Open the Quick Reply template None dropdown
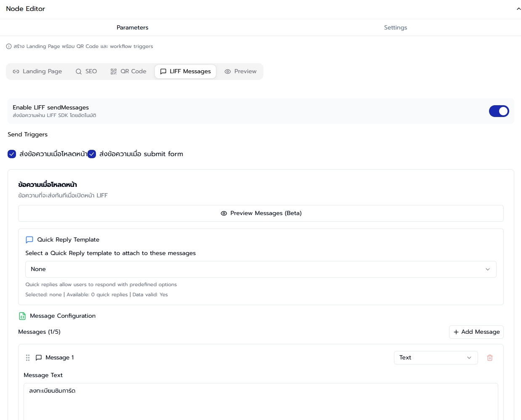 pos(260,269)
